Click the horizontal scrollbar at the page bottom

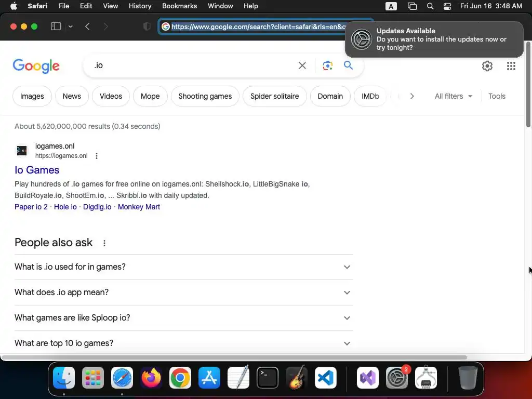(x=234, y=357)
